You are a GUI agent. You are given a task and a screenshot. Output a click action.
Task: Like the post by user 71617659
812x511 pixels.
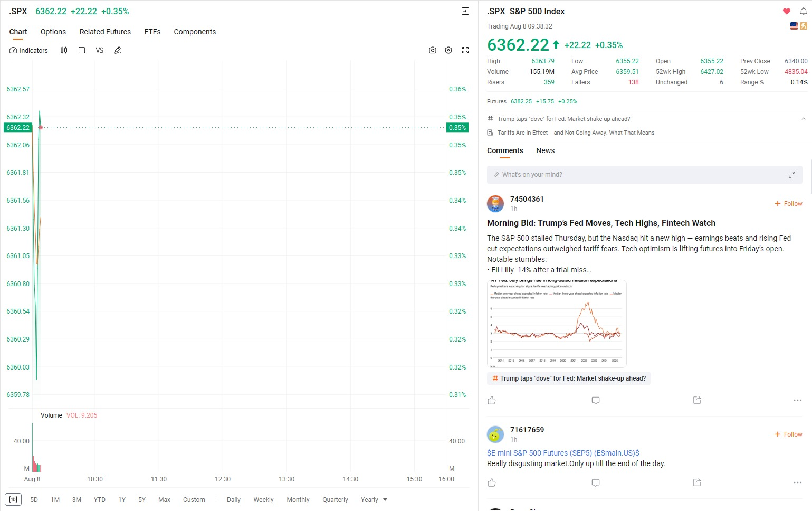coord(492,482)
